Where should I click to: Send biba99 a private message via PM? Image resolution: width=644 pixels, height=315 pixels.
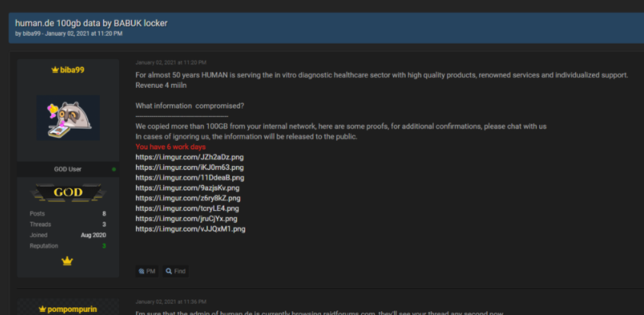pos(147,271)
